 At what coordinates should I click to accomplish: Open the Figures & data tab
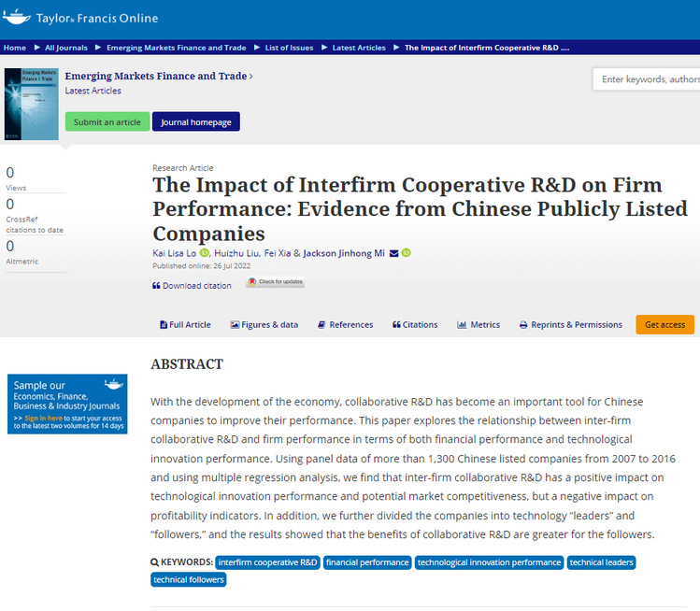click(x=264, y=325)
